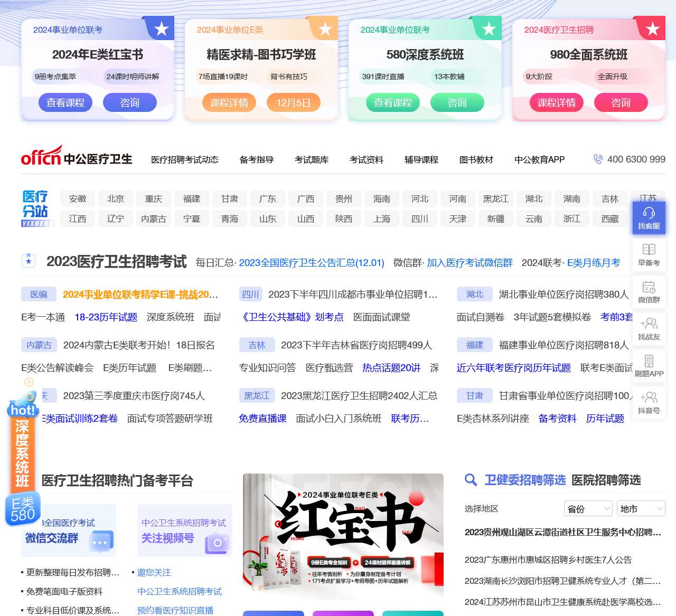
Task: Click the star badge on 精医求精-图书巧学班 card
Action: click(325, 29)
